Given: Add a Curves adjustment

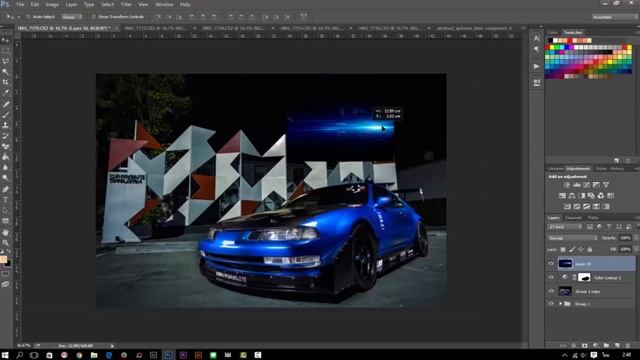Looking at the screenshot, I should 586,185.
